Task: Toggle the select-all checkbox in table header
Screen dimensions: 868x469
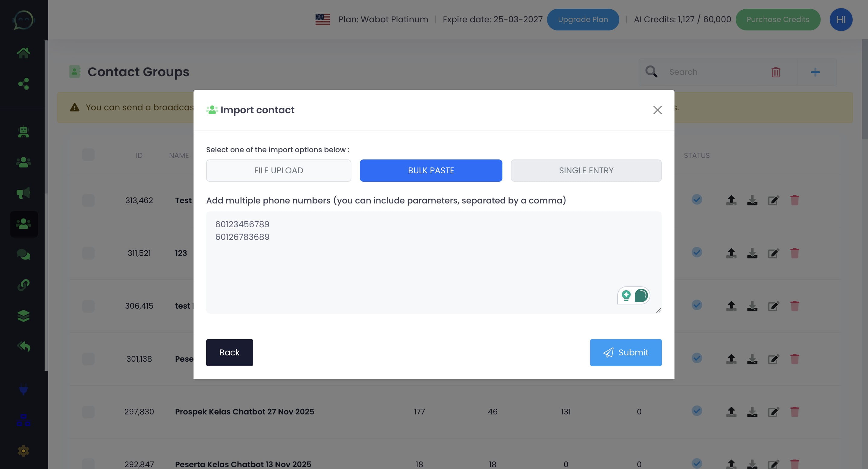Action: (88, 155)
